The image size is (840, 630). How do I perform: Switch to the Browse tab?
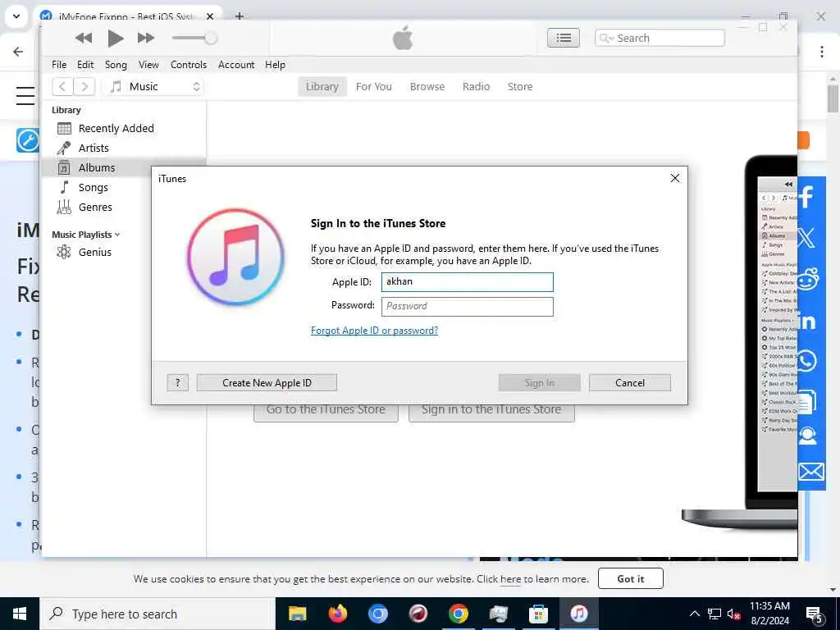(427, 87)
